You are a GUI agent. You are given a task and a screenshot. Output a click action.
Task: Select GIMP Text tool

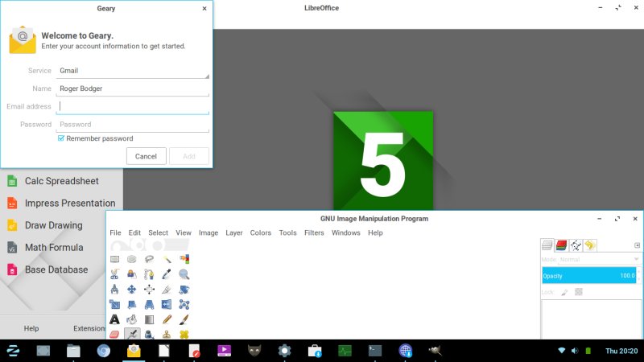point(114,319)
